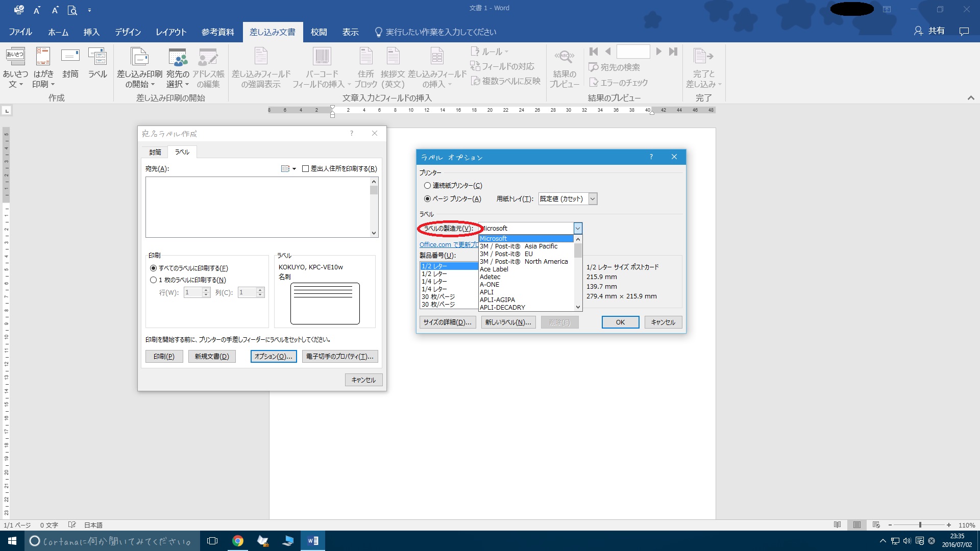Click 結果のプレビュー preview results icon
This screenshot has height=551, width=980.
pos(564,68)
